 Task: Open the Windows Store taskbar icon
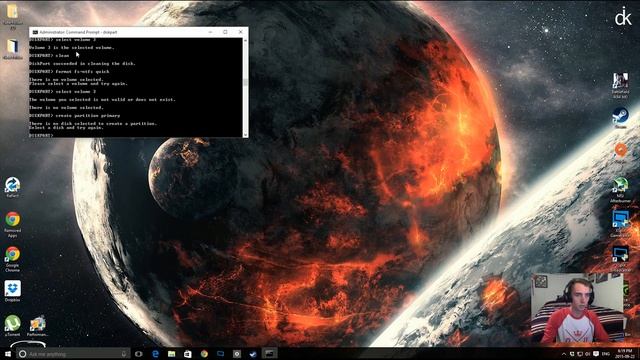click(188, 354)
